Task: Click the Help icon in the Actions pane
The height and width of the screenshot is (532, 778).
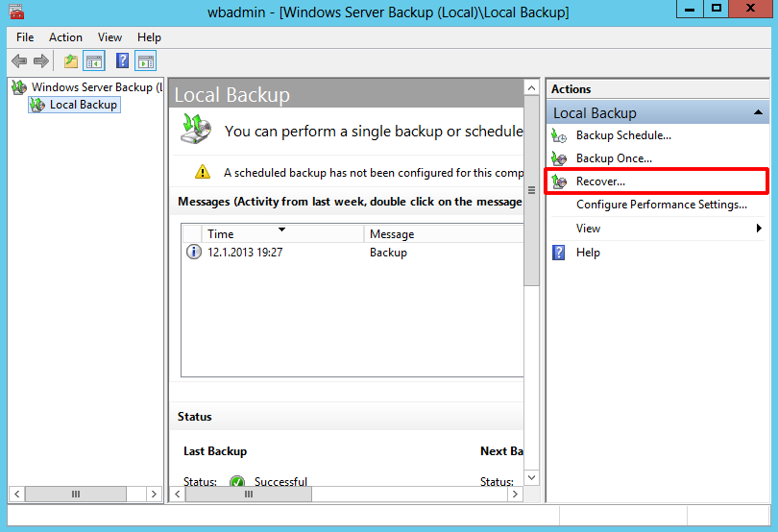Action: tap(559, 253)
